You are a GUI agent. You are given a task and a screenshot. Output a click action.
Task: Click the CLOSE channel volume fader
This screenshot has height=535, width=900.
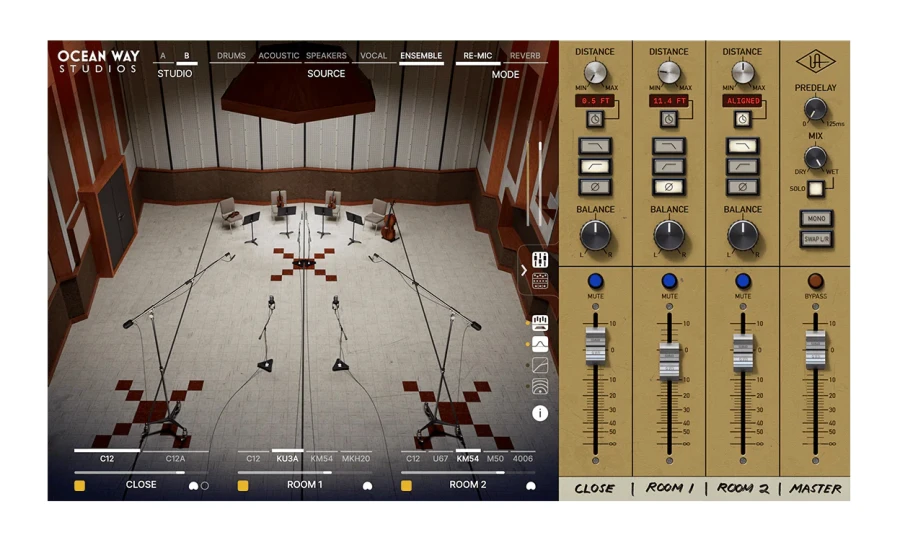595,346
